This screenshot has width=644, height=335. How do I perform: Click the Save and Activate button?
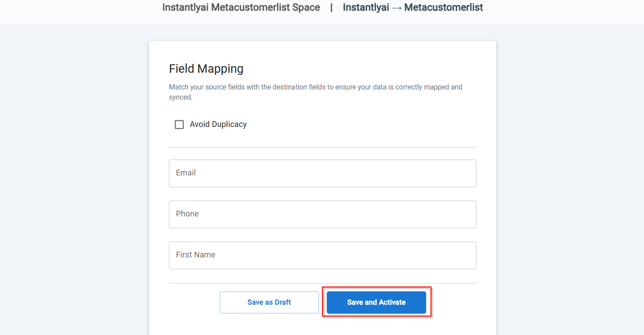(x=376, y=302)
